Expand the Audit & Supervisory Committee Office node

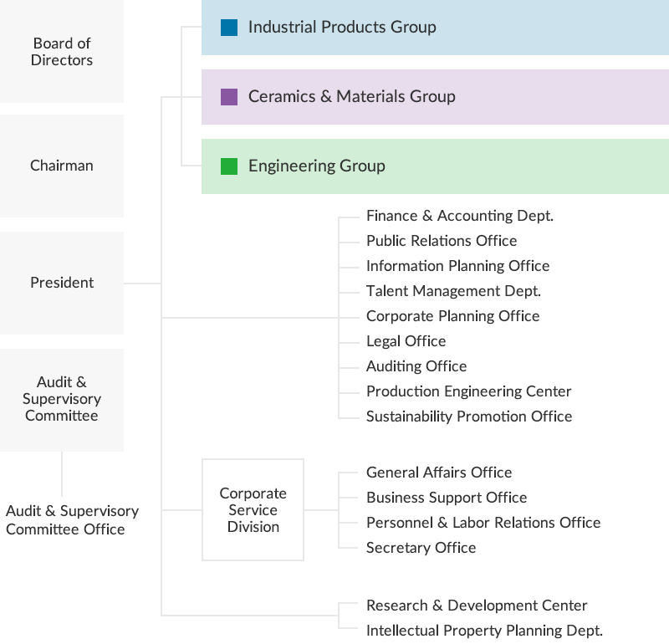tap(74, 518)
